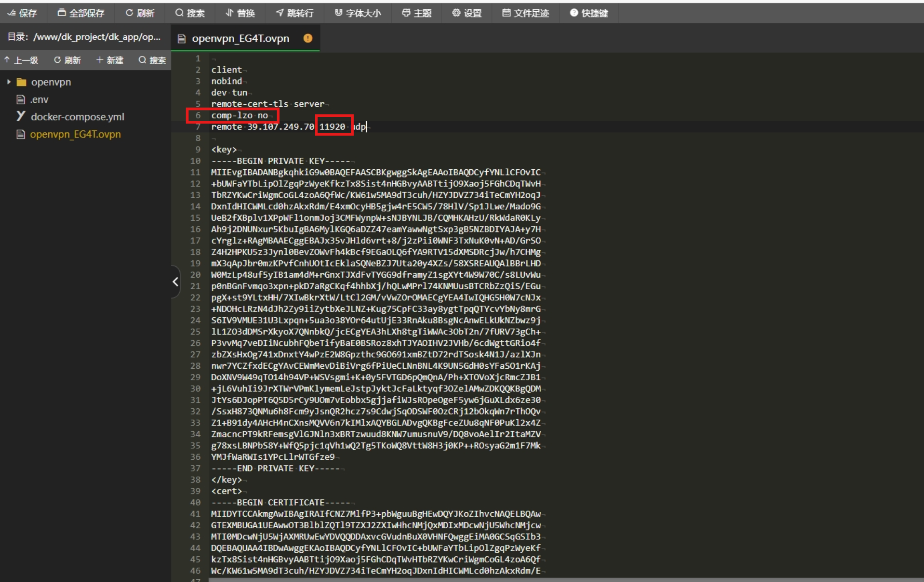Click the 'nobind' text on line 3
The height and width of the screenshot is (582, 924).
pyautogui.click(x=226, y=81)
